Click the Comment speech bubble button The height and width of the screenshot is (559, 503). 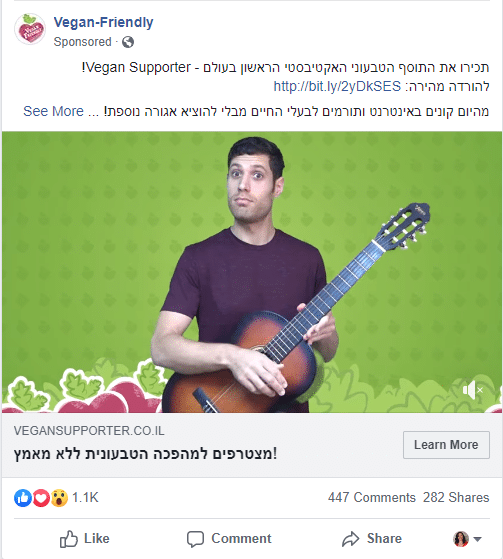[x=229, y=539]
